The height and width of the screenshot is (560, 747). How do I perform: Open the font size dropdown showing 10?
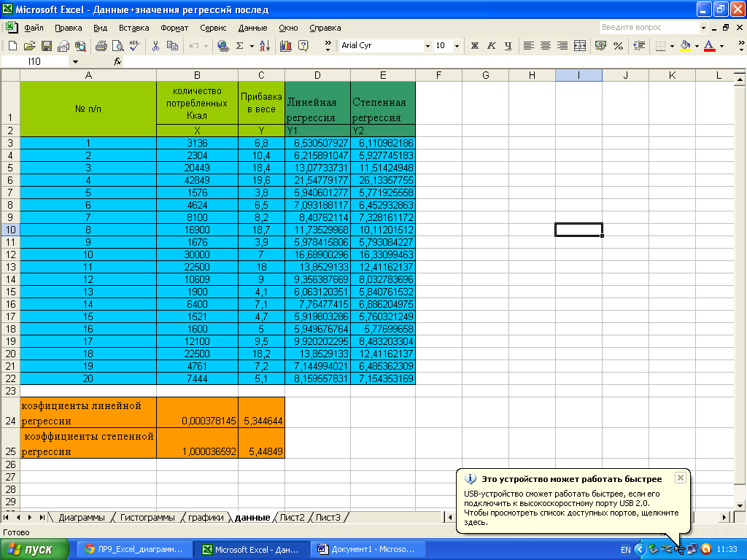457,46
